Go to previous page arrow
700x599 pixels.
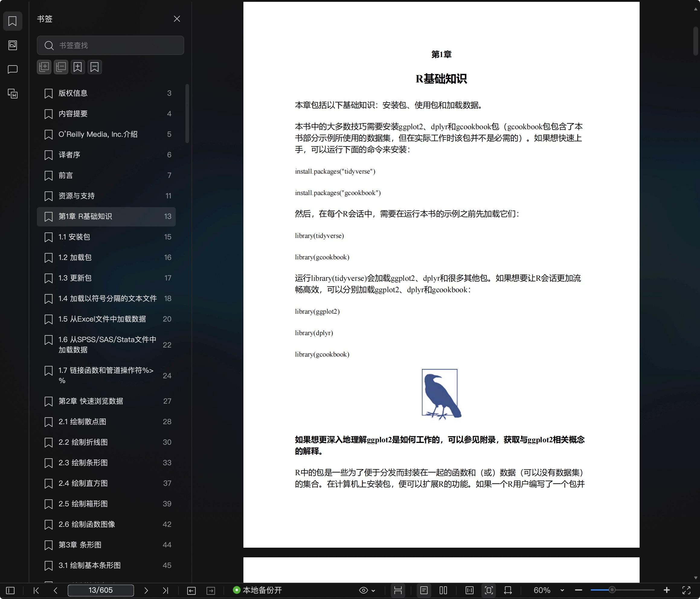coord(56,591)
